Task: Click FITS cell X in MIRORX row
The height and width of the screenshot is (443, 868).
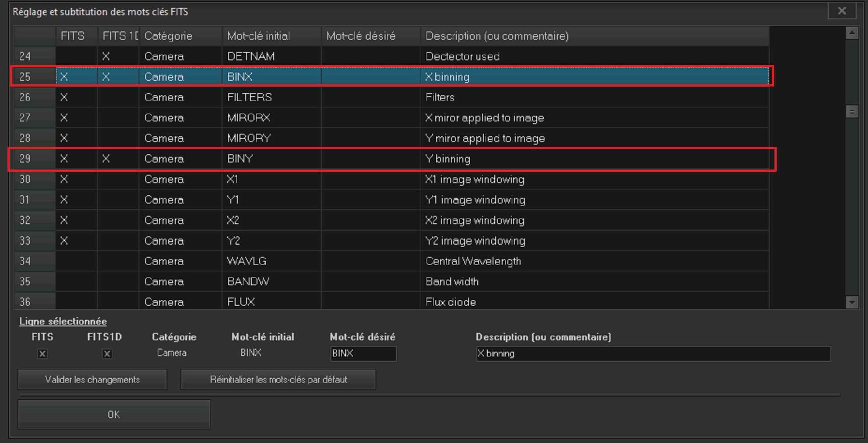Action: [64, 118]
